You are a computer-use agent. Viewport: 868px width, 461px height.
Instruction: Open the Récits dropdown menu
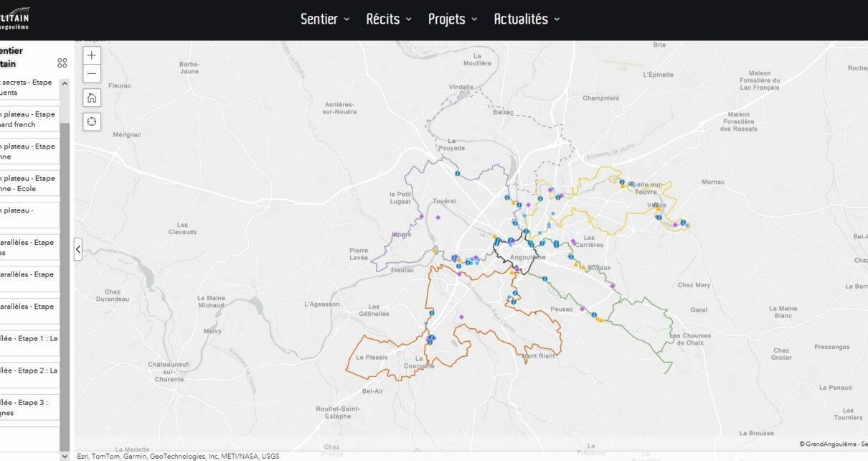coord(389,19)
